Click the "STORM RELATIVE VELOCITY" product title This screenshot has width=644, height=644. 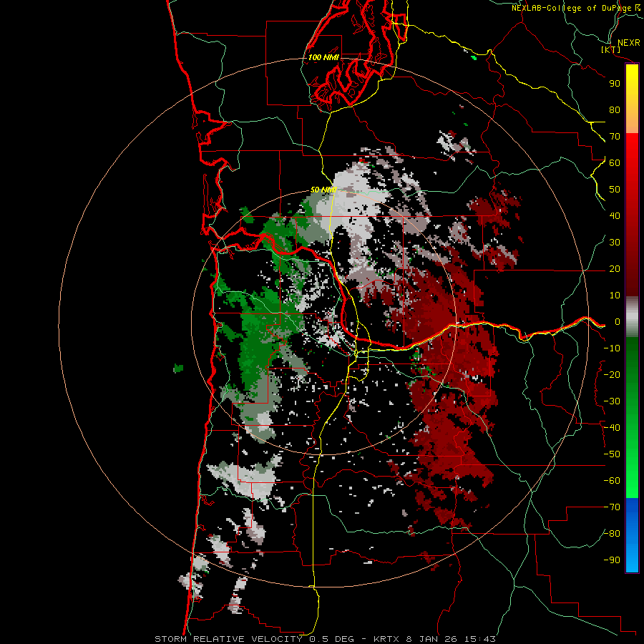228,639
